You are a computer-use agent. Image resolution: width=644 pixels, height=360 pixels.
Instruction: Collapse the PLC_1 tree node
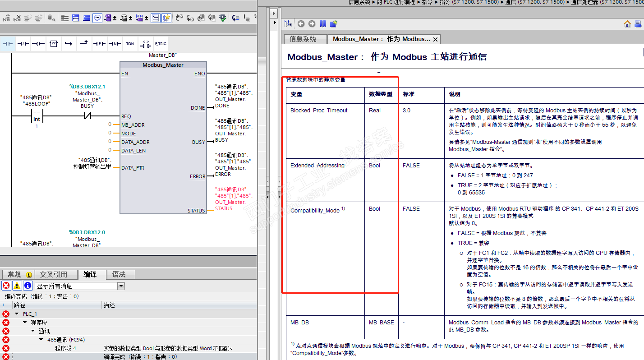pos(17,314)
